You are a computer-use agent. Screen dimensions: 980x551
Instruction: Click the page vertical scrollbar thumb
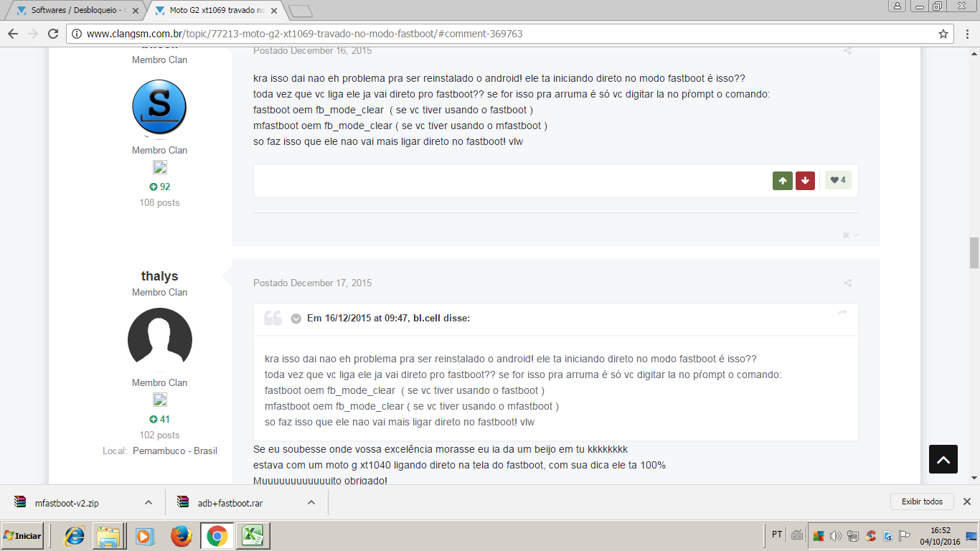(974, 253)
